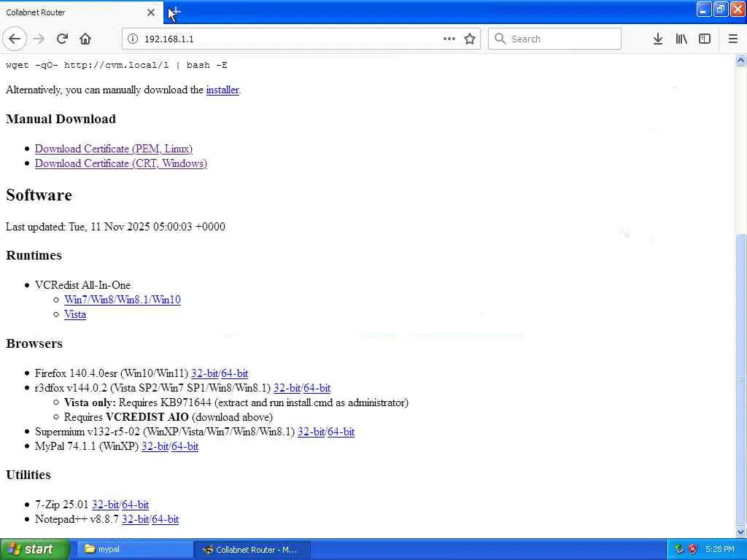Open VCRedist Win7/Win8/Win8.1/Win10 link
The height and width of the screenshot is (560, 747).
pos(123,300)
